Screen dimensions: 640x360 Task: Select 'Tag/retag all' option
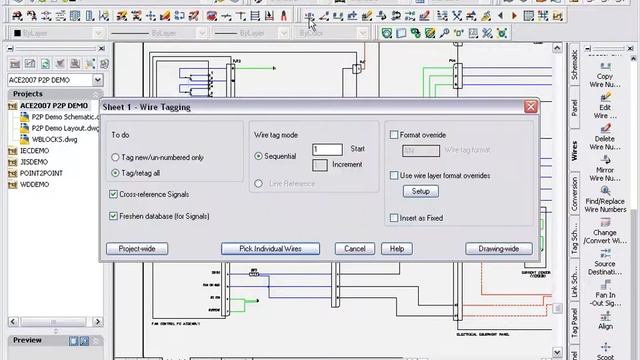click(x=116, y=173)
